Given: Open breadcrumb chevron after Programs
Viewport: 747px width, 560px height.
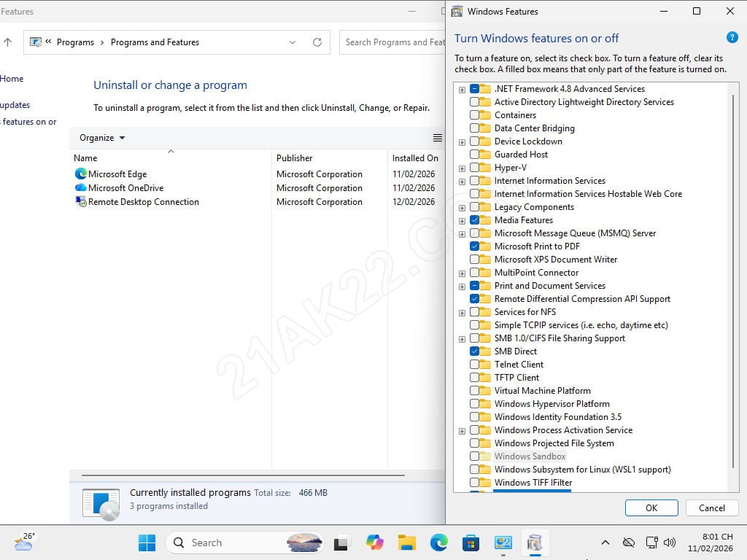Looking at the screenshot, I should click(x=102, y=42).
